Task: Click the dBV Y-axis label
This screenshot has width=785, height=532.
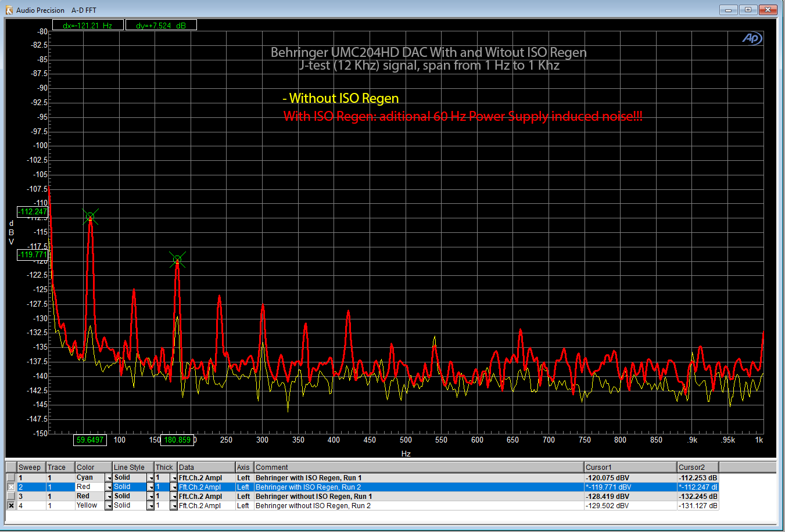Action: coord(11,232)
